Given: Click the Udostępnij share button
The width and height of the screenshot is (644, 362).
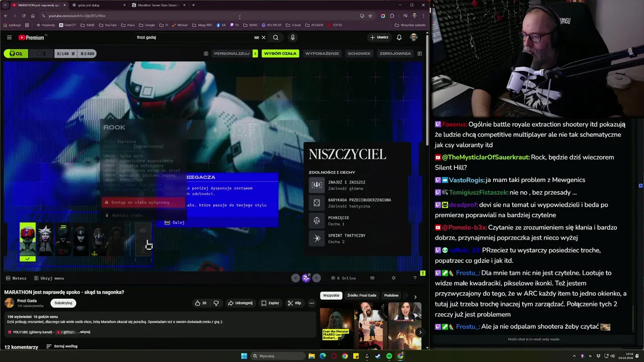Looking at the screenshot, I should [240, 303].
